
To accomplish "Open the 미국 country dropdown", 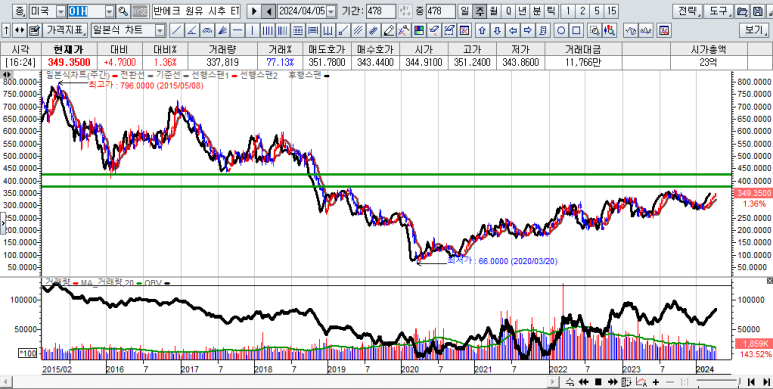I will (x=61, y=11).
